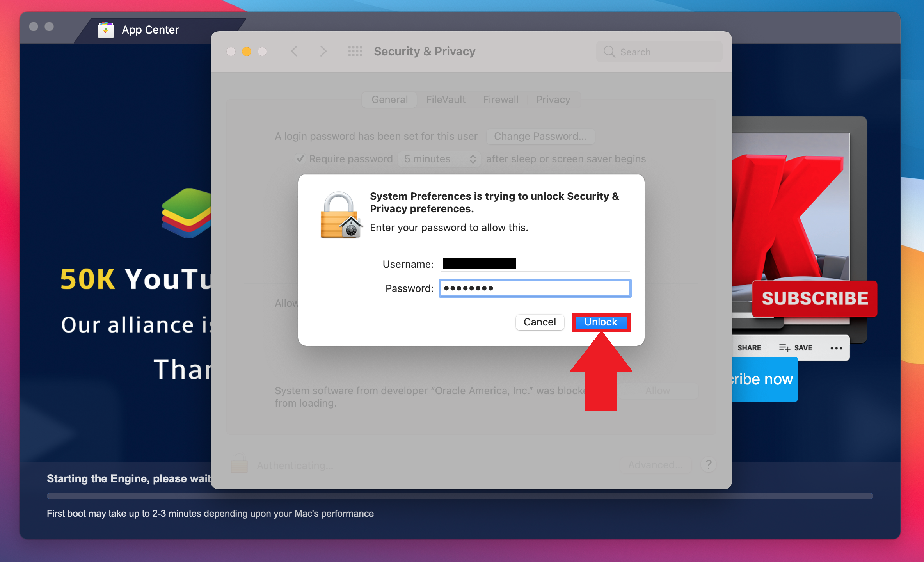Click the Password input field
The image size is (924, 562).
tap(535, 286)
